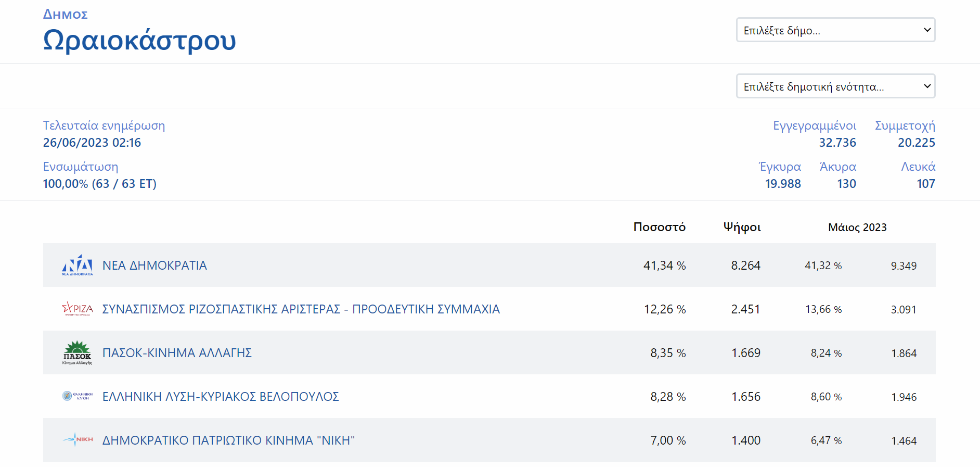Click the Nea Dimokratia party logo
Viewport: 980px width, 467px height.
point(77,265)
